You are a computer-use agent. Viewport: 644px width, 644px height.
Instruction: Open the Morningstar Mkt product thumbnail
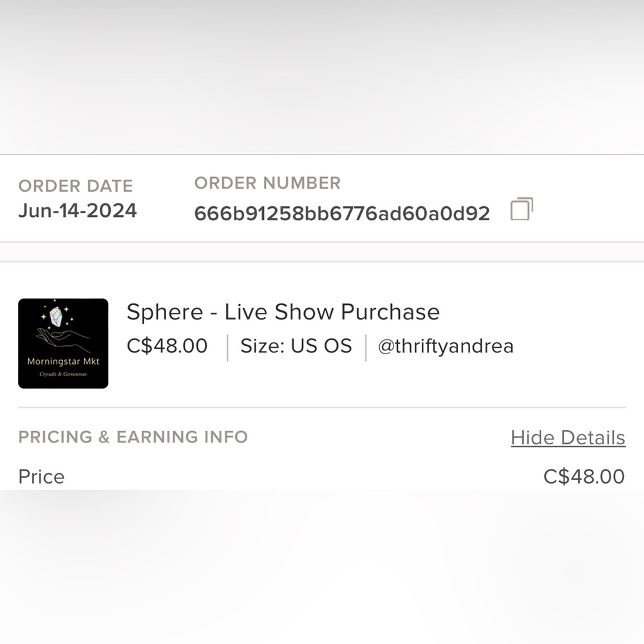point(63,343)
